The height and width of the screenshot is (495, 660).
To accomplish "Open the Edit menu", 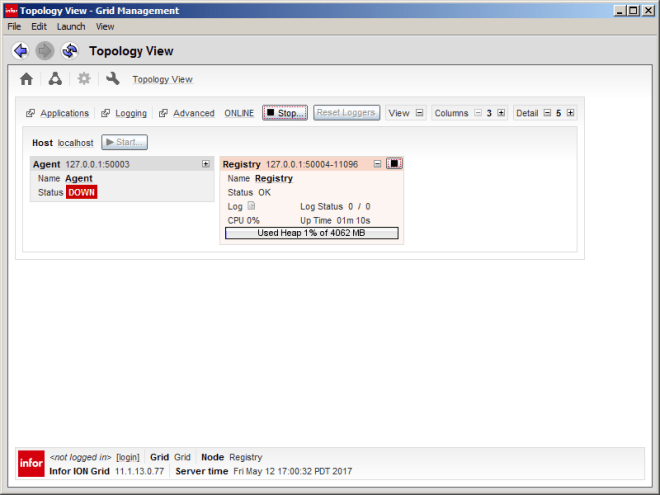I will click(39, 26).
